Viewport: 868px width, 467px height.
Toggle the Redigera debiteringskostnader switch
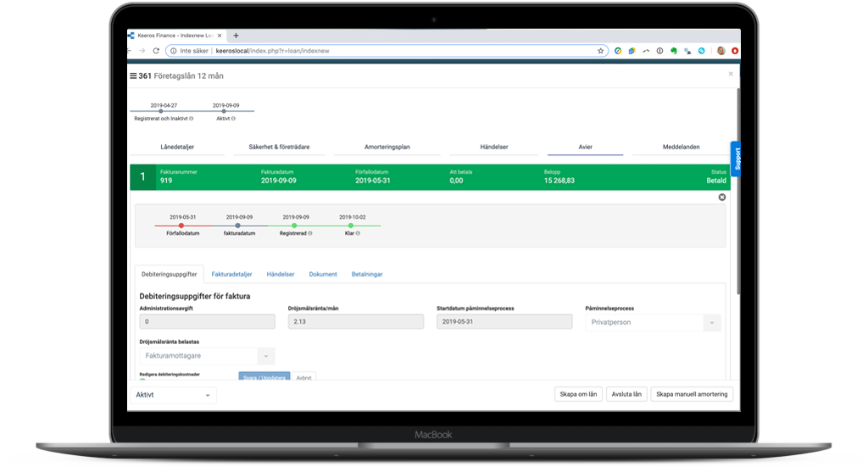click(x=144, y=379)
